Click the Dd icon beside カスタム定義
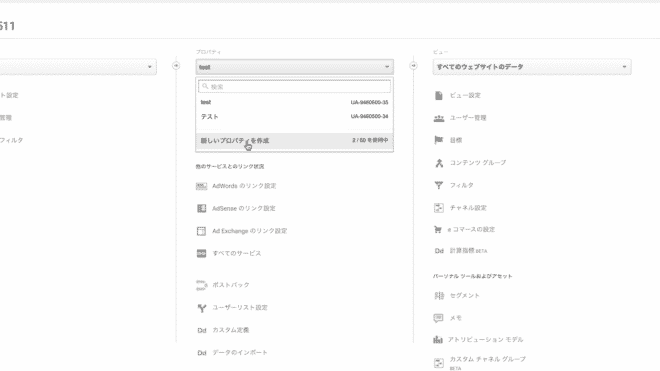The width and height of the screenshot is (660, 371). 202,331
